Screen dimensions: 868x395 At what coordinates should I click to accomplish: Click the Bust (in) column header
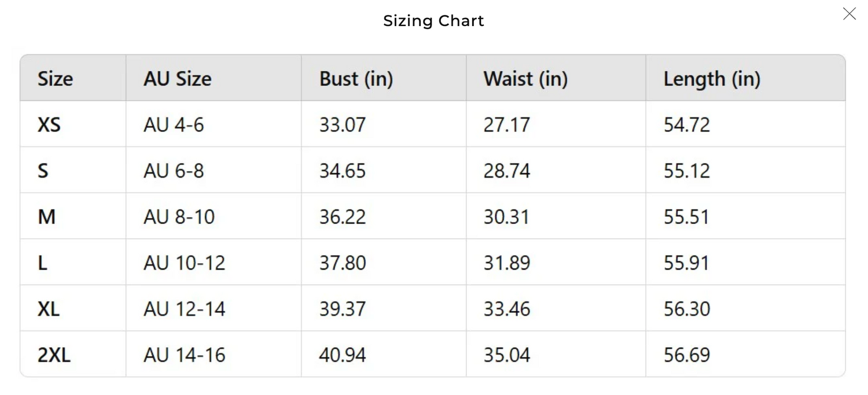pyautogui.click(x=356, y=79)
